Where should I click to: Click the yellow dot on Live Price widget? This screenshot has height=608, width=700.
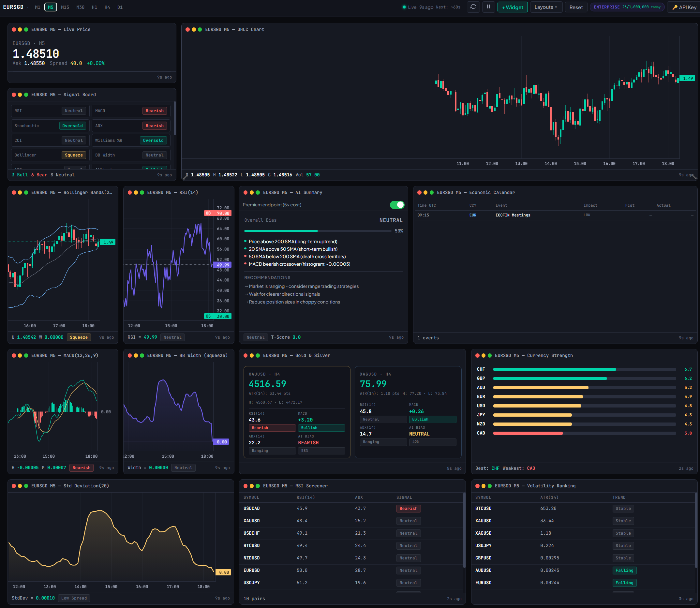(20, 30)
